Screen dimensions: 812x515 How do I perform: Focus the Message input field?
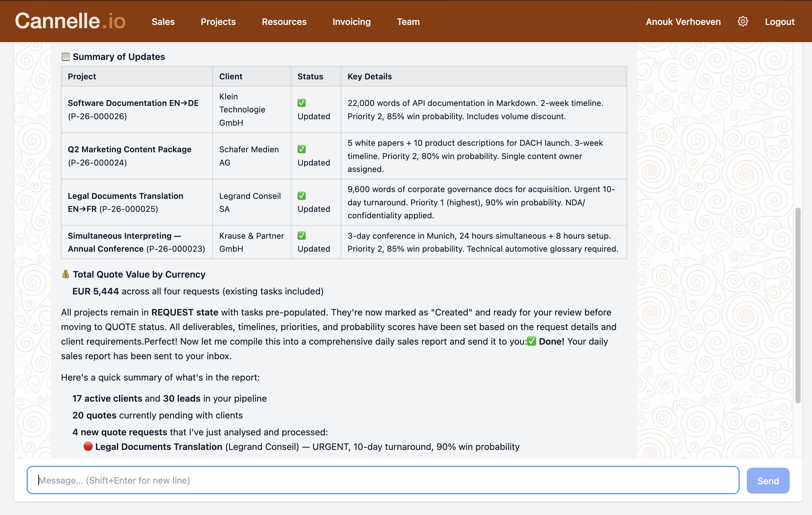(383, 480)
